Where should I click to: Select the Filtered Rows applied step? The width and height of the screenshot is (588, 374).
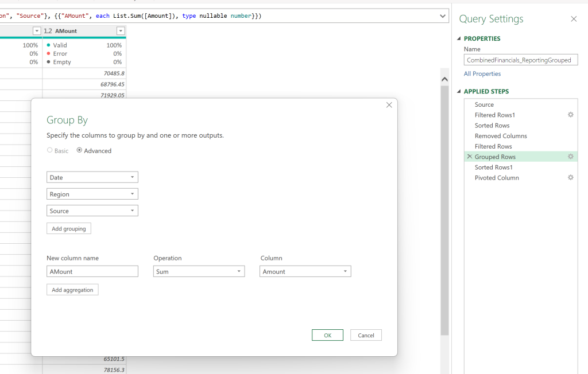tap(520, 146)
